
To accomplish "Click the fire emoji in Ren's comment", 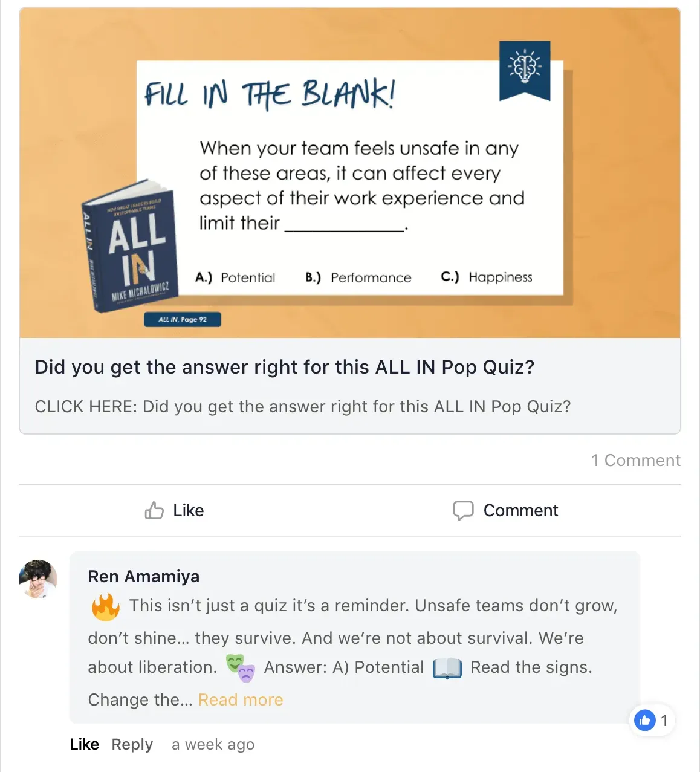I will [x=106, y=607].
